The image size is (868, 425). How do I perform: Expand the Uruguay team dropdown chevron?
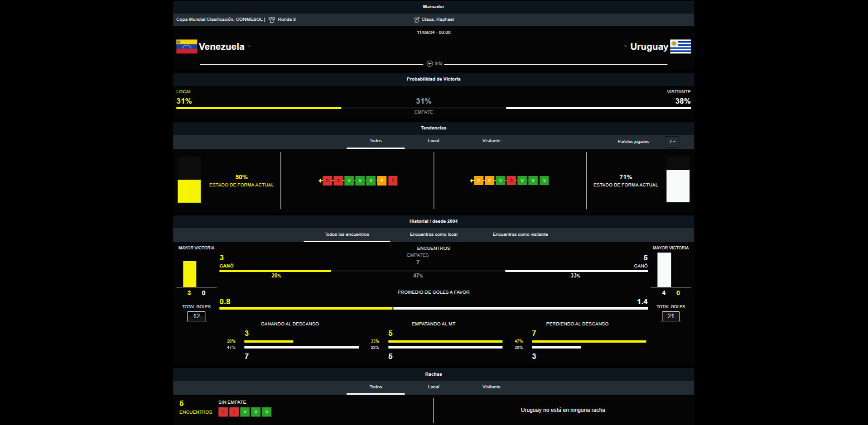pyautogui.click(x=625, y=46)
